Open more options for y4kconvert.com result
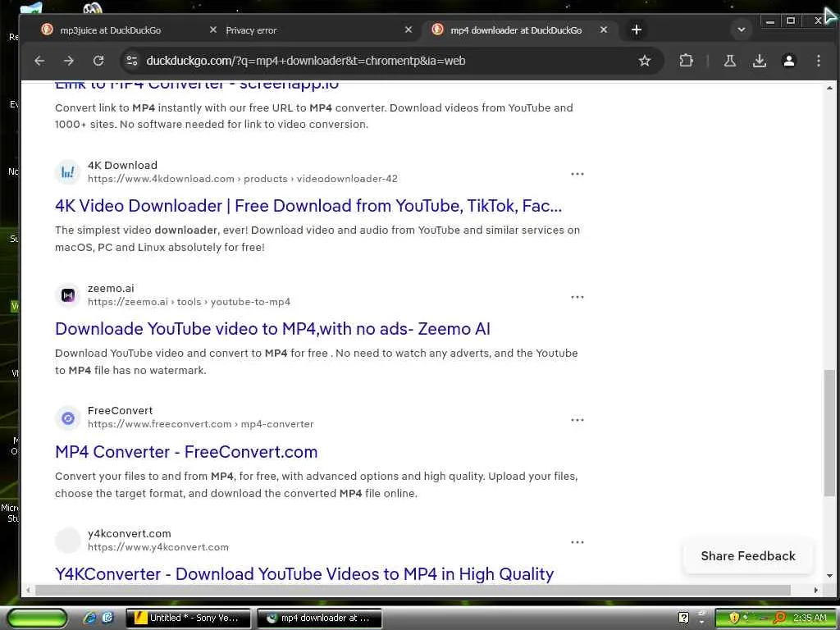This screenshot has height=630, width=840. click(577, 542)
